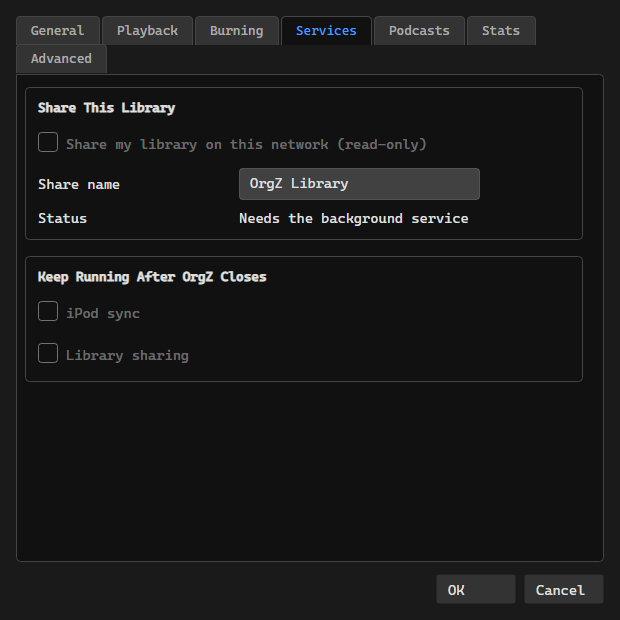This screenshot has height=620, width=620.
Task: Click the 'Keep Running After OrgZ Closes' heading
Action: pos(152,277)
